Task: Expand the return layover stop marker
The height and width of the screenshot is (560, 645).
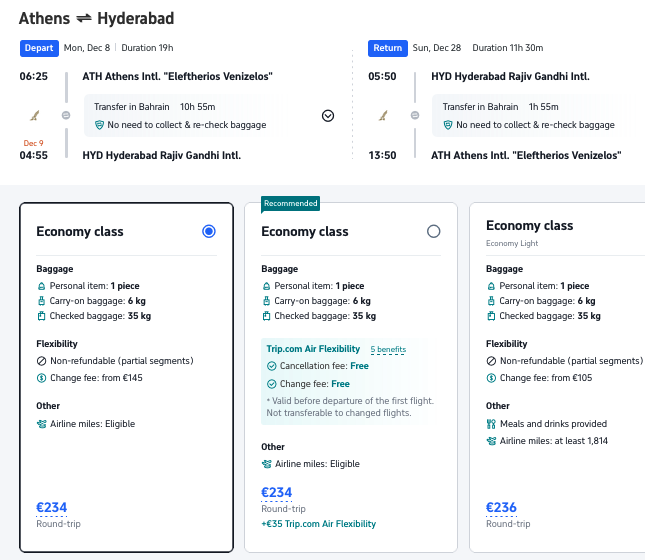Action: pos(414,115)
